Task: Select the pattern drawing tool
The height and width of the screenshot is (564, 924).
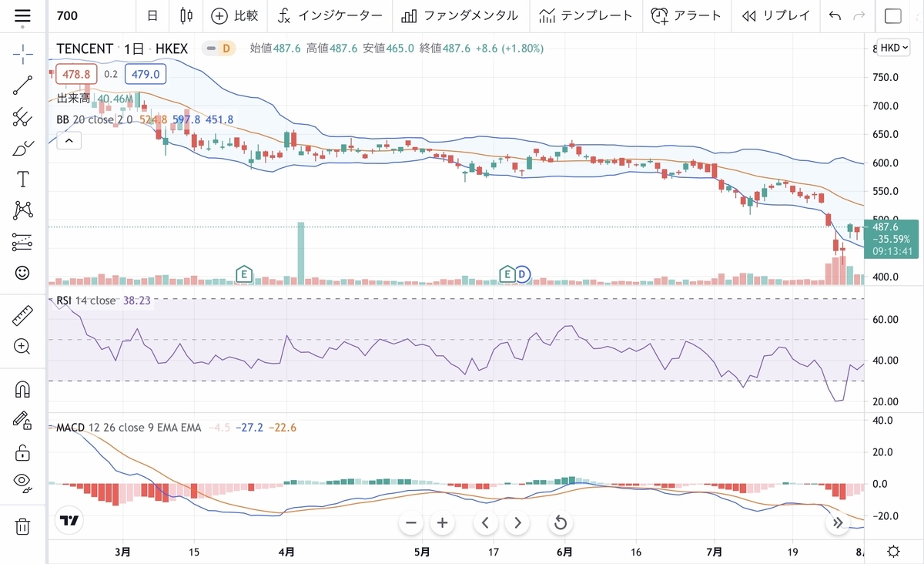Action: tap(23, 210)
